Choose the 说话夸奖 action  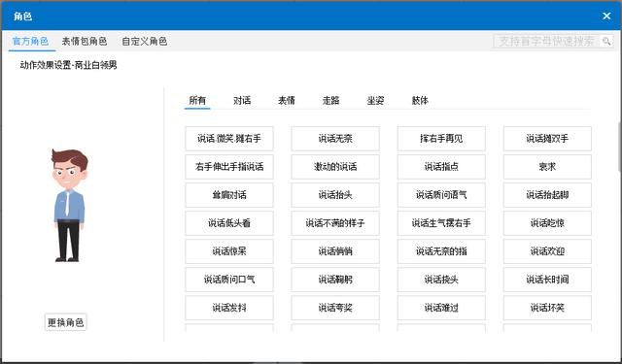click(x=335, y=308)
